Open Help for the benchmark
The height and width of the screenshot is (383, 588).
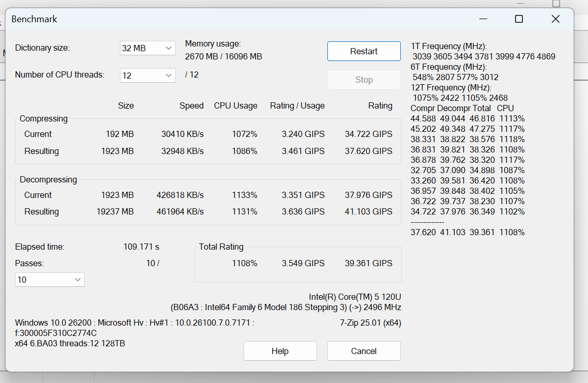[280, 351]
